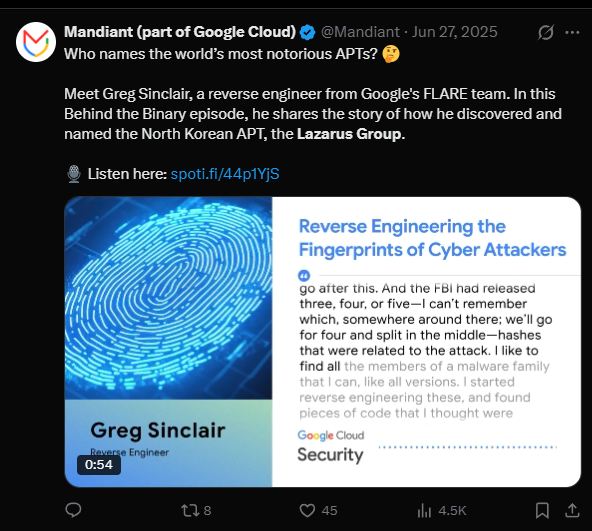
Task: Click the @Mandiant handle
Action: pos(360,32)
